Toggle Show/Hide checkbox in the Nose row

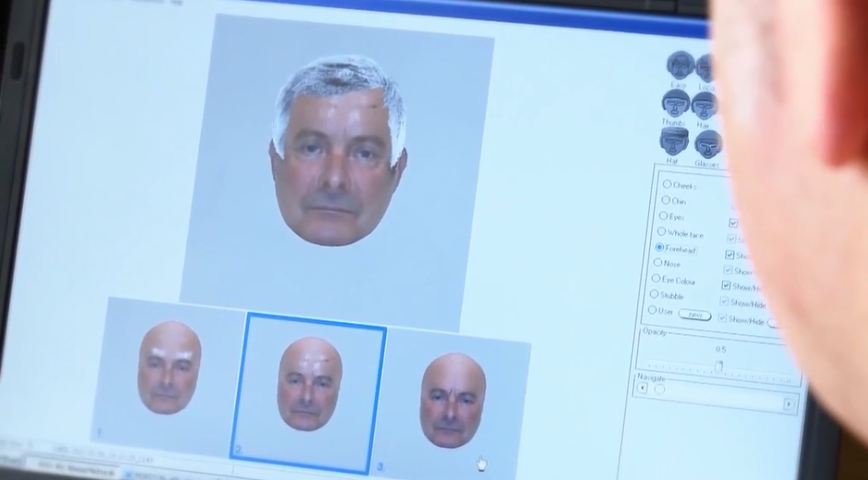coord(728,271)
